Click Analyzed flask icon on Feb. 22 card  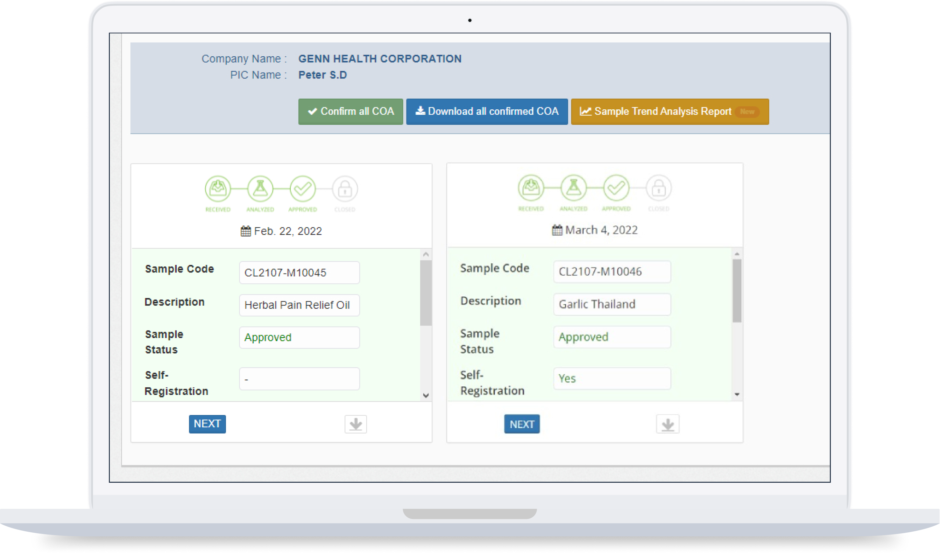pos(260,189)
